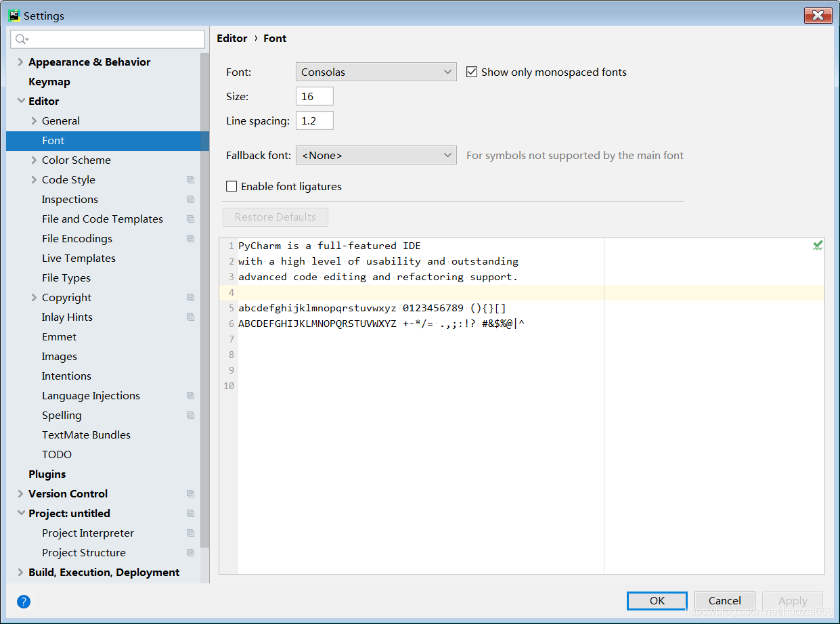Uncheck Show only monospaced fonts
Screen dimensions: 840x624
point(472,72)
